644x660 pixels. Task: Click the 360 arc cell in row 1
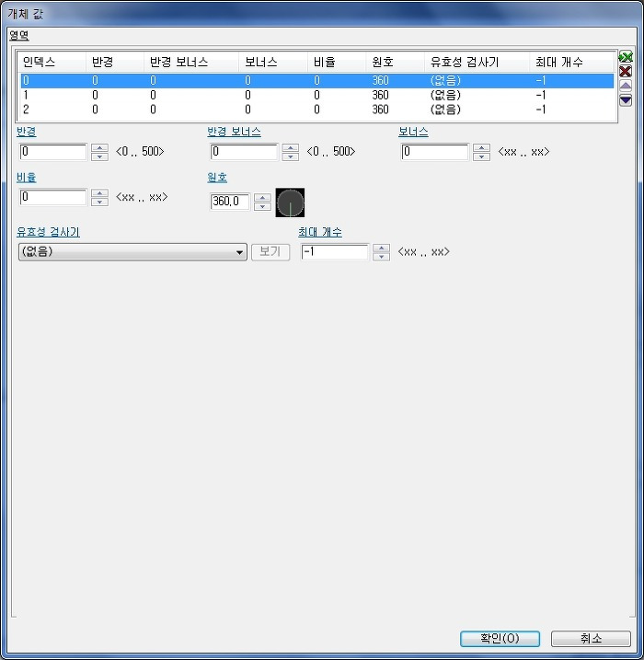pos(380,95)
